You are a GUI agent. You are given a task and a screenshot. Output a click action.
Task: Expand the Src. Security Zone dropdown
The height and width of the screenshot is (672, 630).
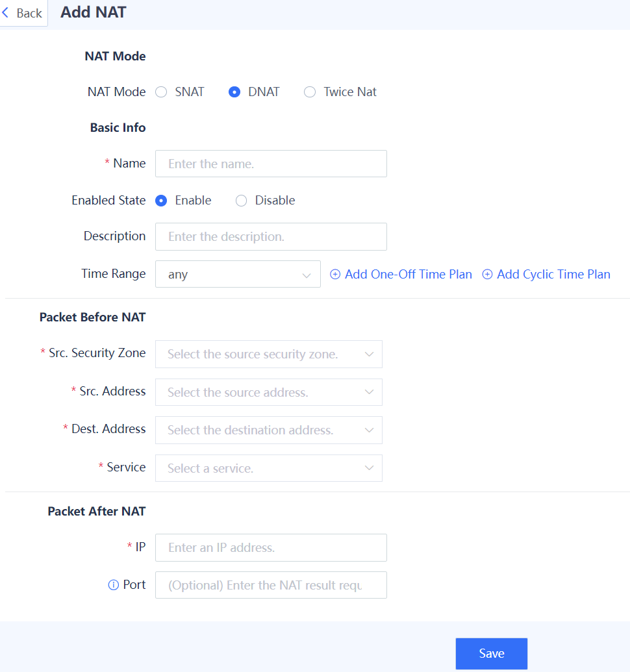tap(269, 354)
